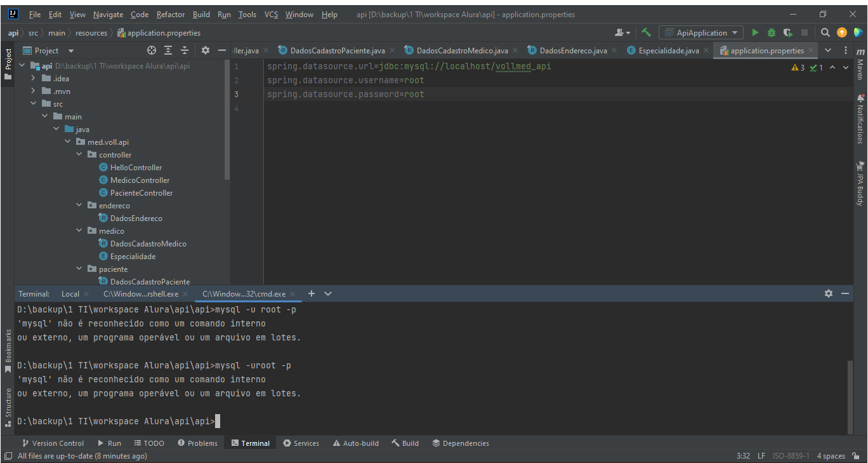This screenshot has width=868, height=463.
Task: Click the Stop square icon in toolbar
Action: click(805, 32)
